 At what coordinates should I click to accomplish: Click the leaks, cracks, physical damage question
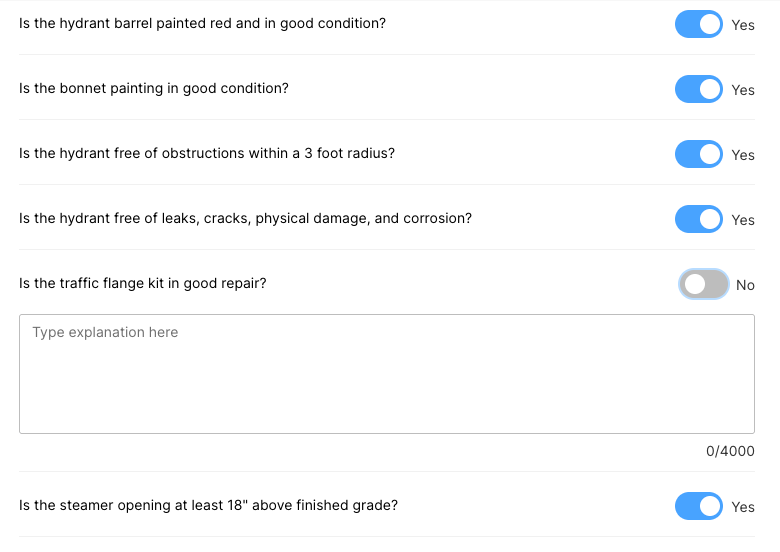point(245,218)
